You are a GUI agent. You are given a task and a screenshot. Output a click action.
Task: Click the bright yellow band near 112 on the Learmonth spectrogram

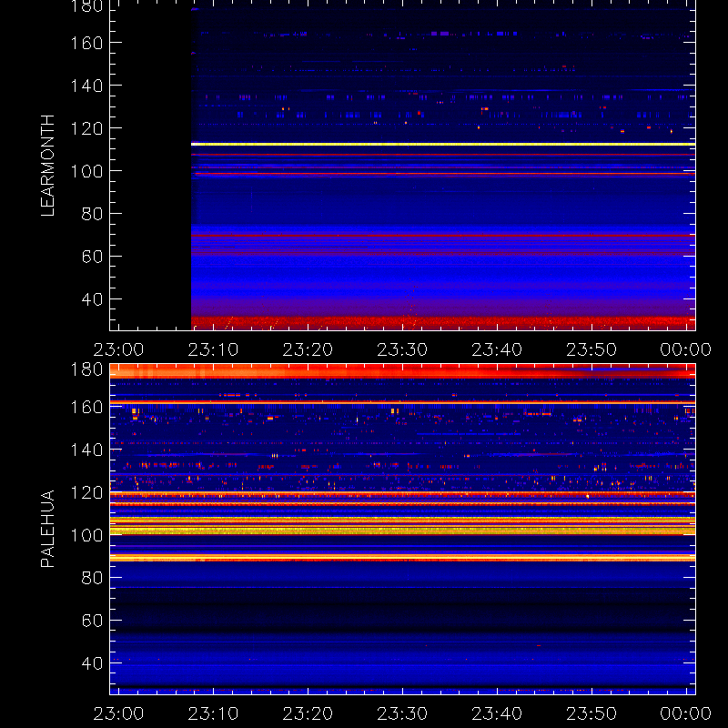click(x=443, y=145)
